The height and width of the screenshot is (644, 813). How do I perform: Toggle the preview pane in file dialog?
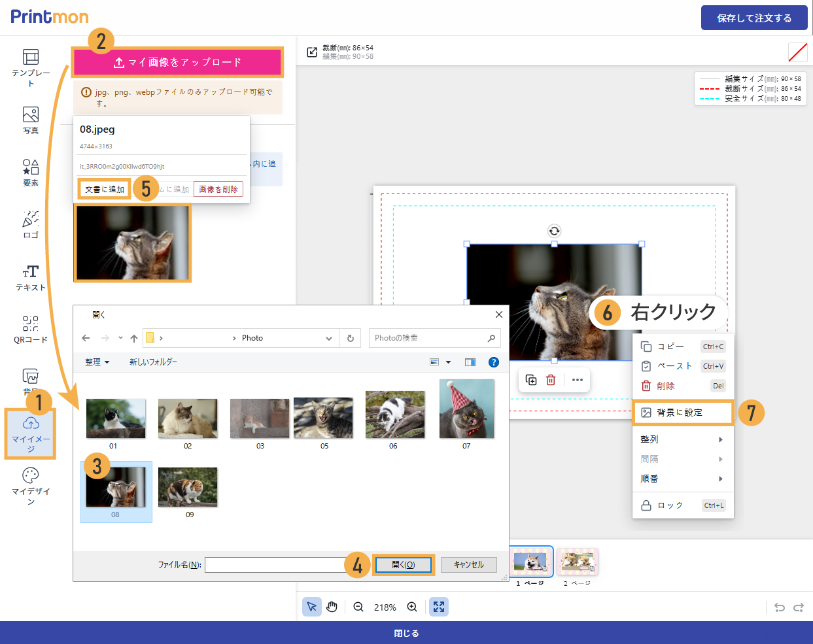click(x=470, y=362)
